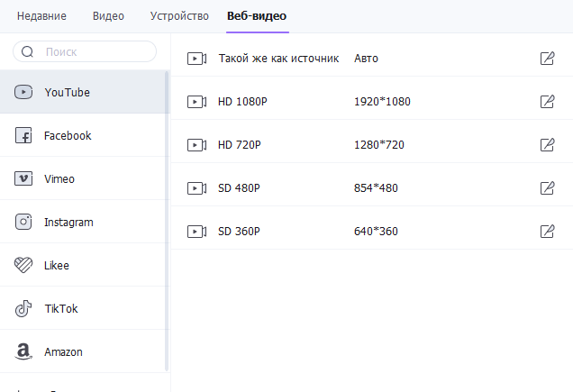Viewport: 573px width, 392px height.
Task: Select Vimeo label in platform list
Action: (x=59, y=178)
